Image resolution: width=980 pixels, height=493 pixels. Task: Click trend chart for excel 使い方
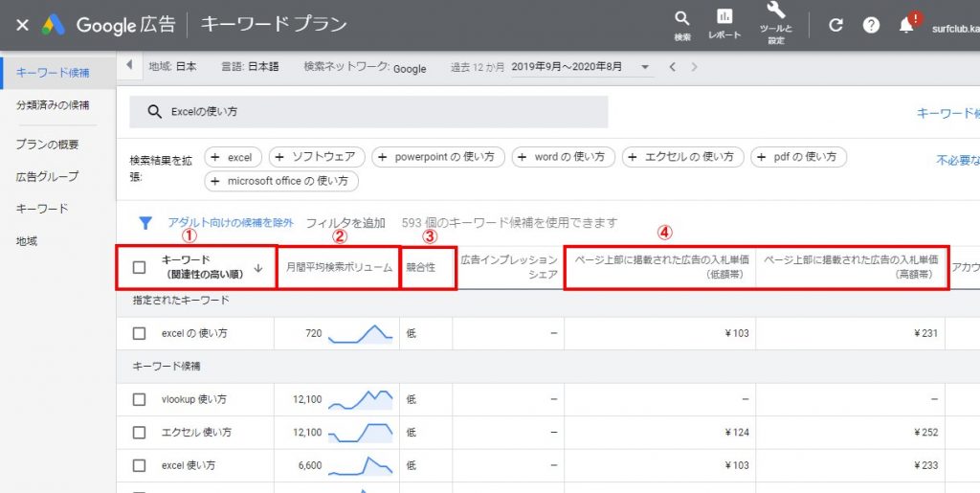(x=361, y=465)
